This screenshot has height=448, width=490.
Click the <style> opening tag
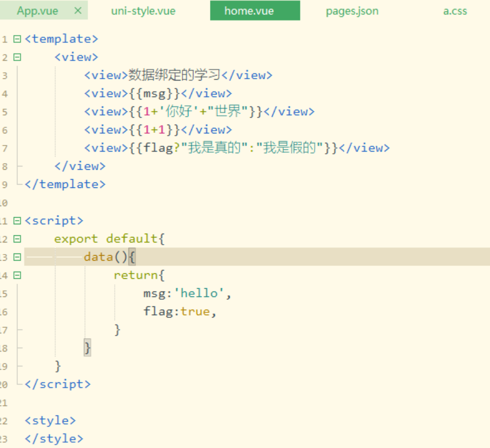(x=50, y=420)
